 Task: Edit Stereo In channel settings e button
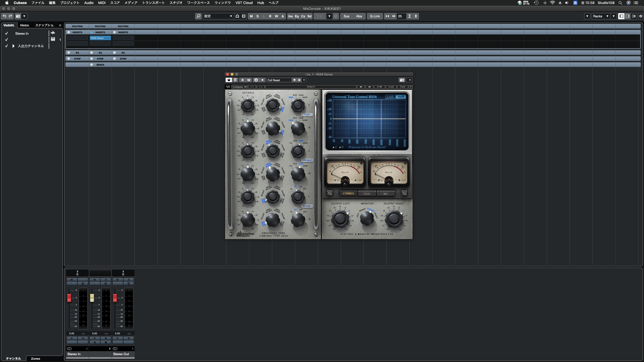(83, 283)
